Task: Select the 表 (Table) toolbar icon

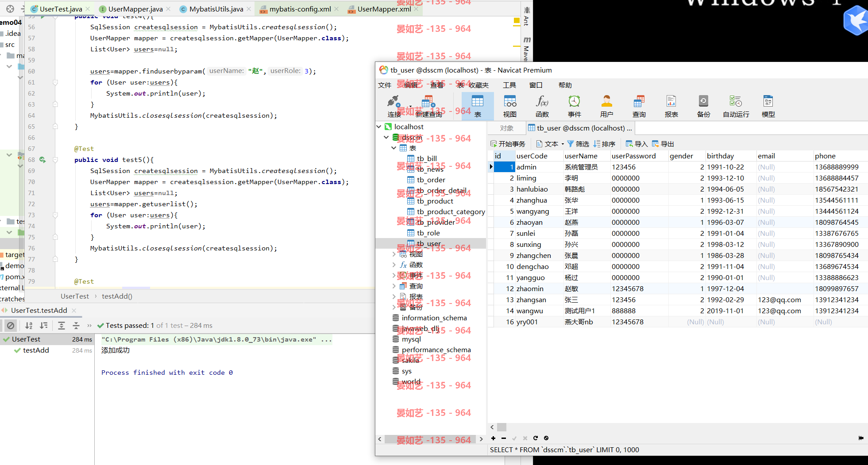Action: click(x=478, y=106)
